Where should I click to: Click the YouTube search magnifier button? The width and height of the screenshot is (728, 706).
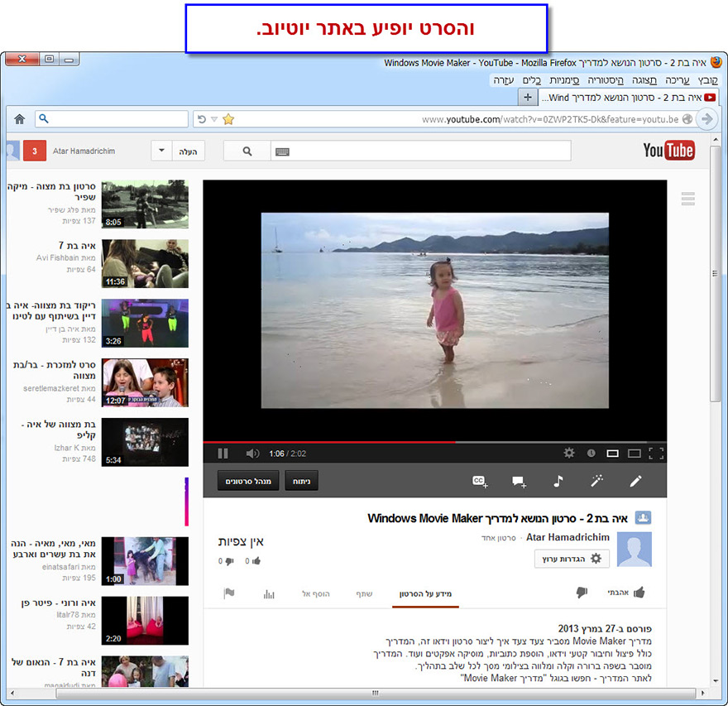247,151
